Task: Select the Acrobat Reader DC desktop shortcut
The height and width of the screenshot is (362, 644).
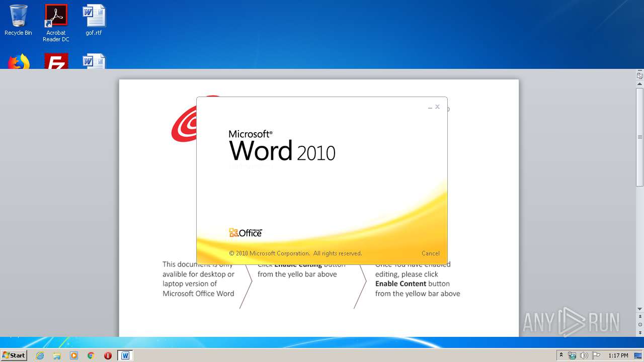Action: pyautogui.click(x=56, y=23)
